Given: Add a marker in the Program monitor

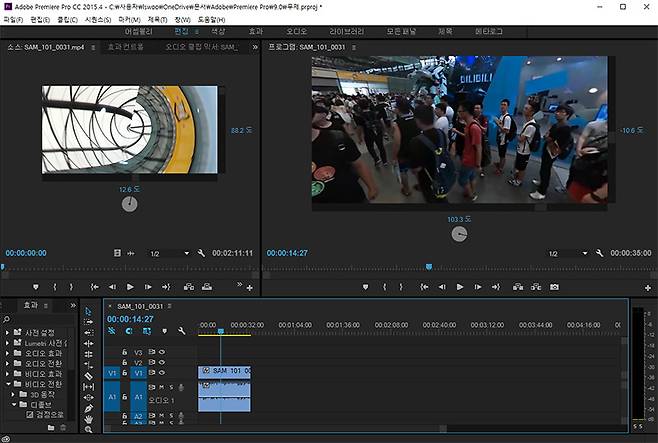Looking at the screenshot, I should click(365, 287).
